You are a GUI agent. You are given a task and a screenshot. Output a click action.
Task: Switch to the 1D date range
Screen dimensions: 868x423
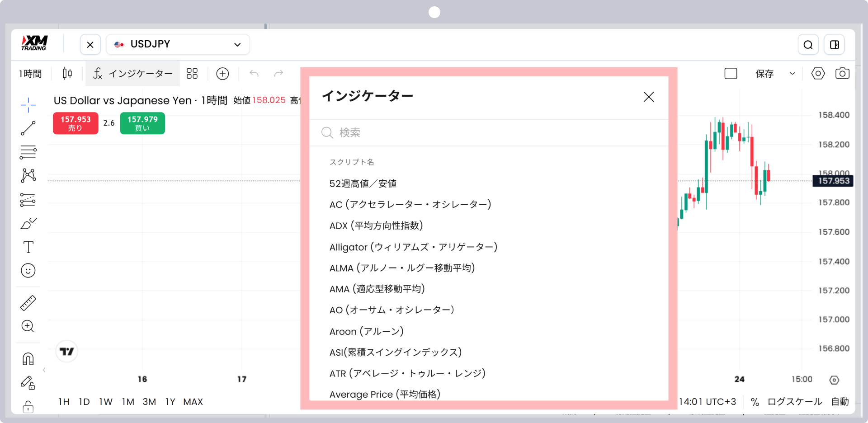pyautogui.click(x=84, y=402)
